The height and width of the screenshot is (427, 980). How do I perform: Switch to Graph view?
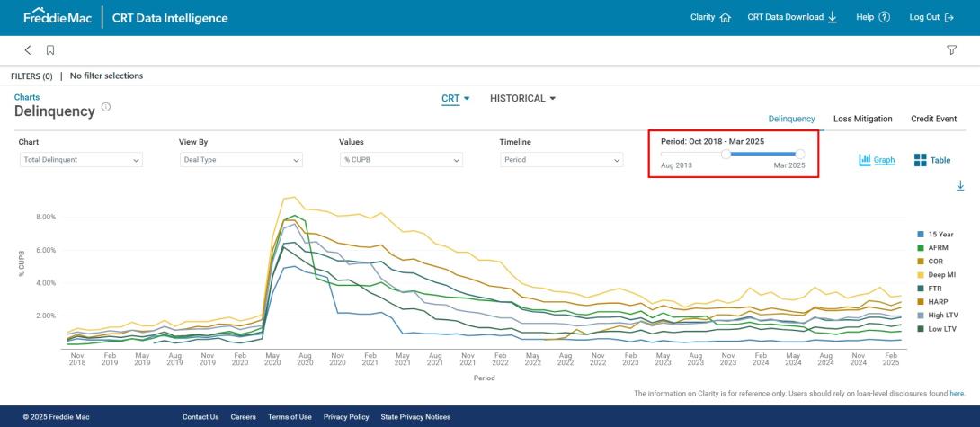(878, 160)
